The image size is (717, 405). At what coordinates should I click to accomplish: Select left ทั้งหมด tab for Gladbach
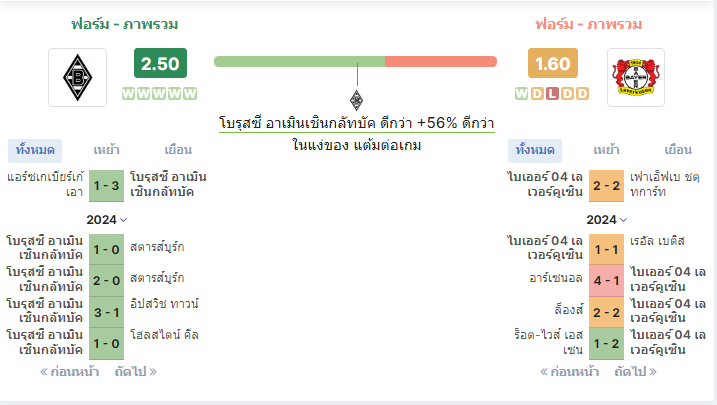point(35,150)
